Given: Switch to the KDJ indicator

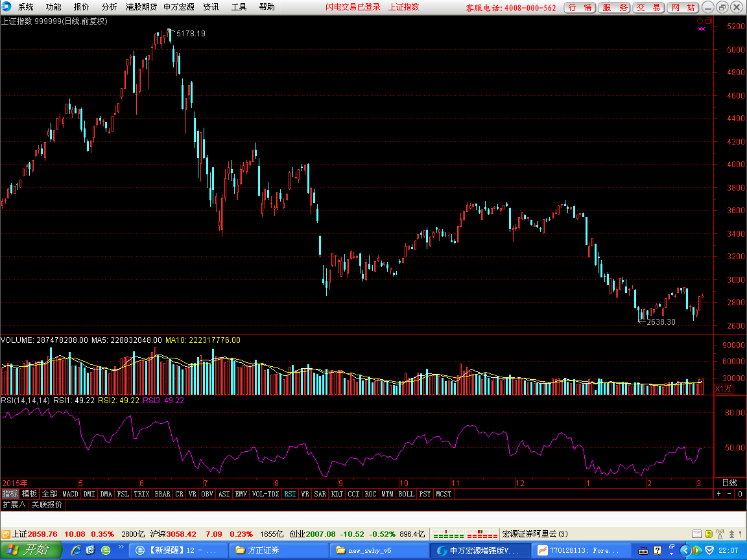Looking at the screenshot, I should [337, 495].
